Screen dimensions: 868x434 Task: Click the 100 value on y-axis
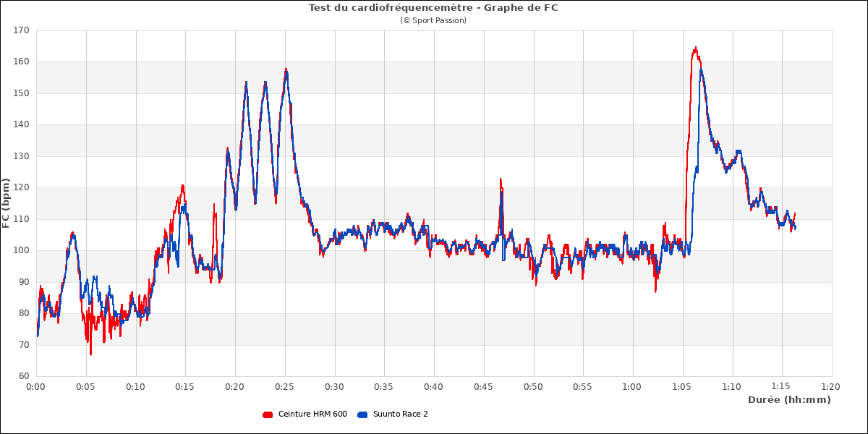[20, 250]
